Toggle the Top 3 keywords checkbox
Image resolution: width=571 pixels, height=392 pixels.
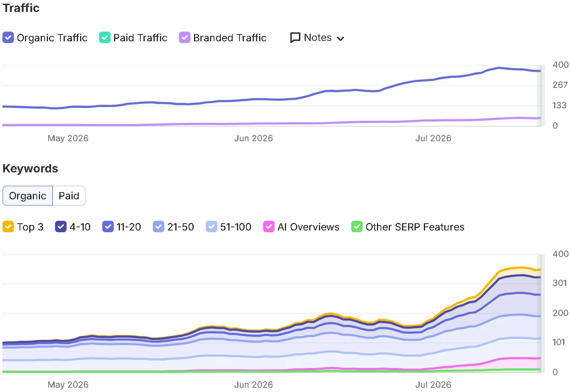pos(8,227)
